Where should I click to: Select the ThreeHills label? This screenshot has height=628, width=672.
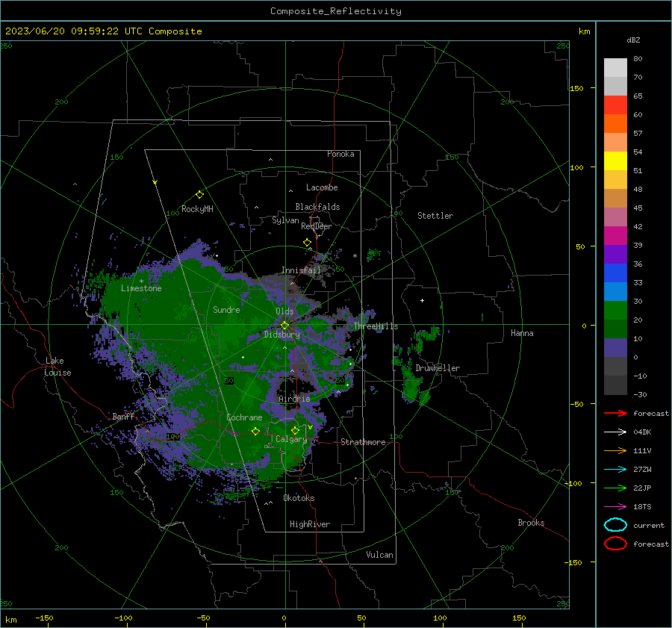376,326
